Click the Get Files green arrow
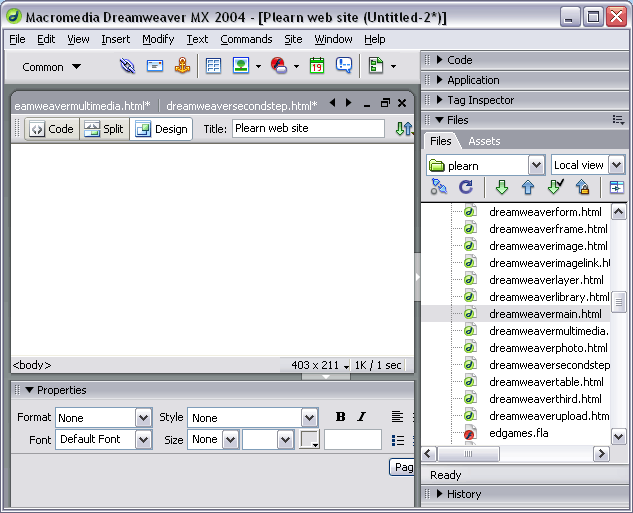 click(x=502, y=187)
